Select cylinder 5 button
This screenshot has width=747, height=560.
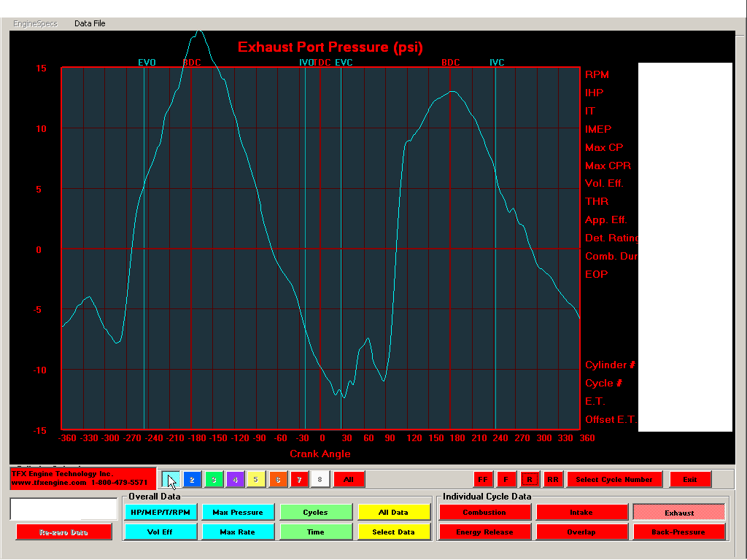click(x=256, y=479)
